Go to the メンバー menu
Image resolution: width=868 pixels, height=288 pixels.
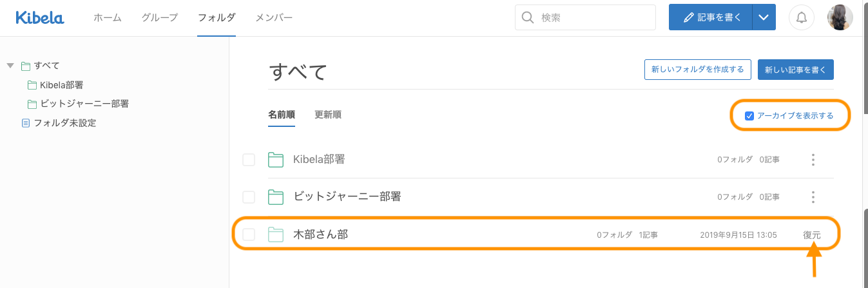pyautogui.click(x=274, y=18)
